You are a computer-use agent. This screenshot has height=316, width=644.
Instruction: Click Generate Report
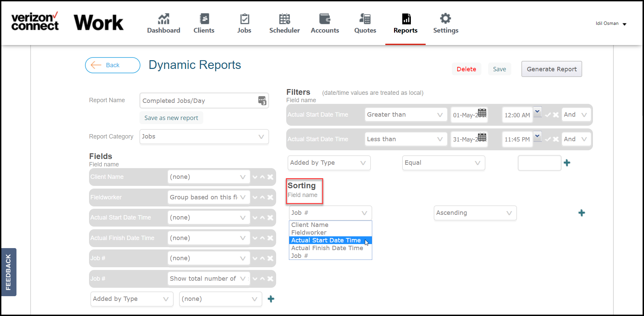[x=552, y=69]
